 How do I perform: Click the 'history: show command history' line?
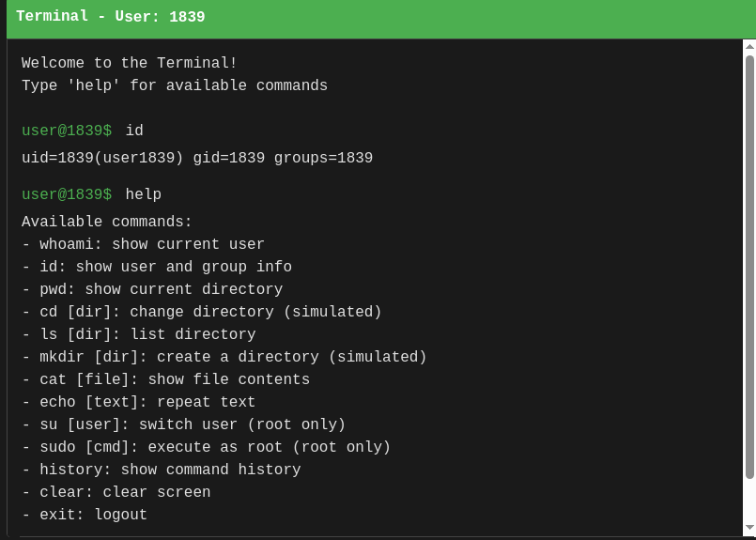pos(162,471)
